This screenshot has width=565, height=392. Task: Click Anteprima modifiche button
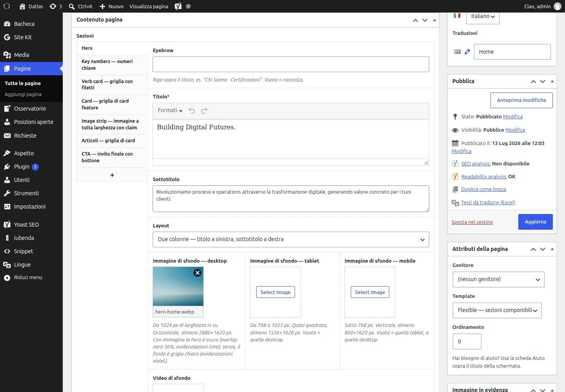tap(521, 100)
